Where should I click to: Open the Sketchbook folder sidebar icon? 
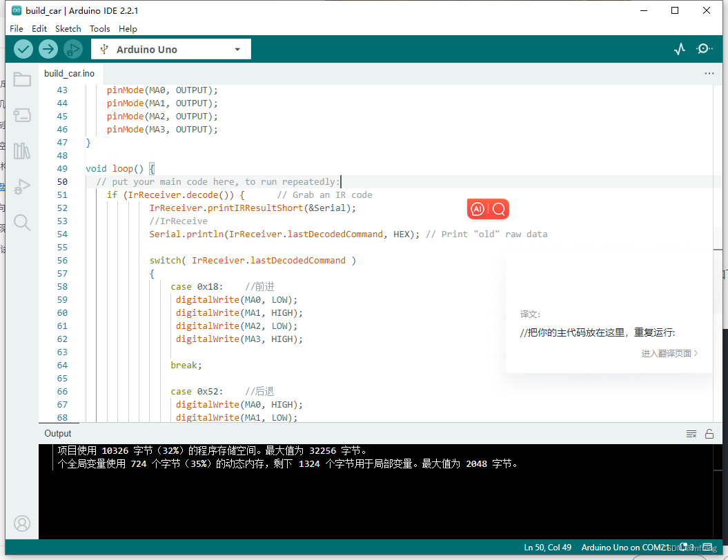[22, 79]
